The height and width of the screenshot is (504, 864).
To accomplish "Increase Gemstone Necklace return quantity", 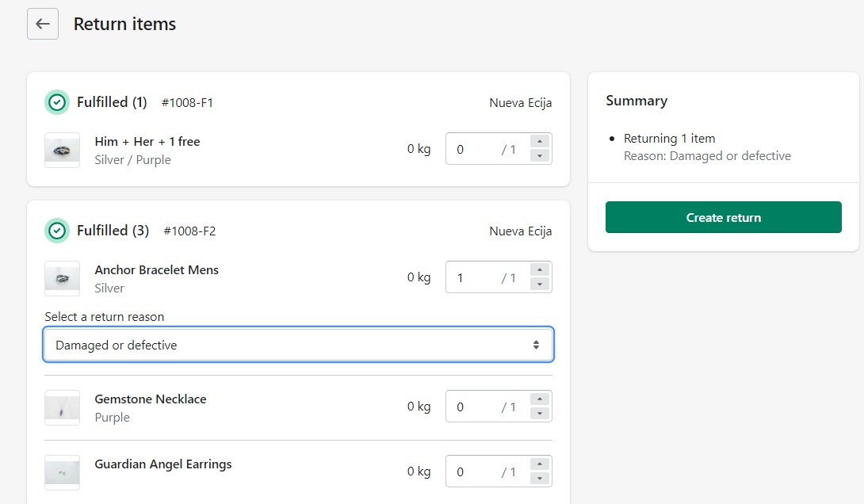I will pos(540,399).
